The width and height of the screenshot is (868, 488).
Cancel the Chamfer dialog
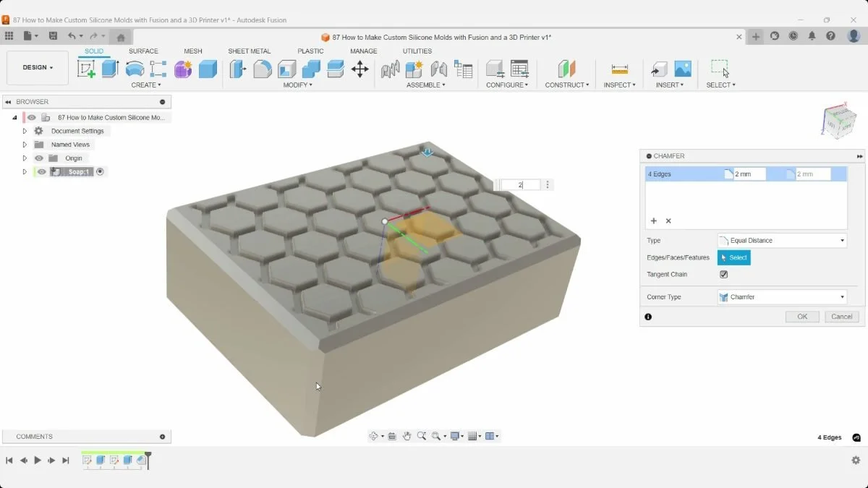[842, 317]
